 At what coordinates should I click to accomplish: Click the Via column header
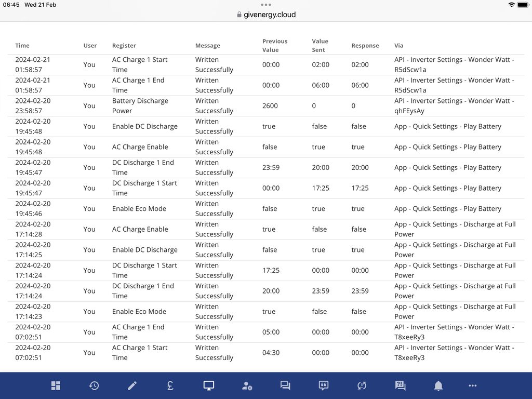click(398, 46)
